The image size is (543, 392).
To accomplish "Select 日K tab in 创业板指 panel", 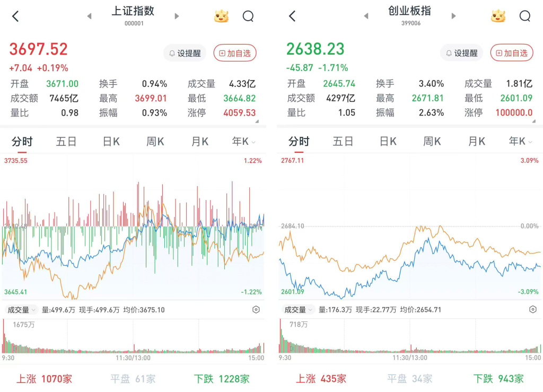I will [x=388, y=141].
